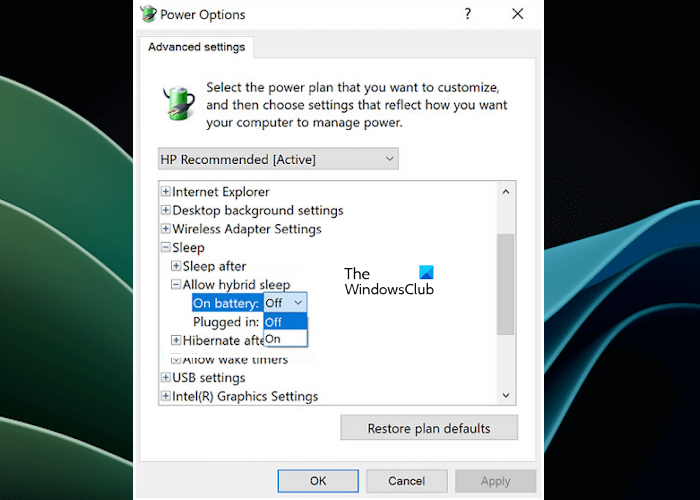Collapse Allow hybrid sleep node

(x=176, y=284)
